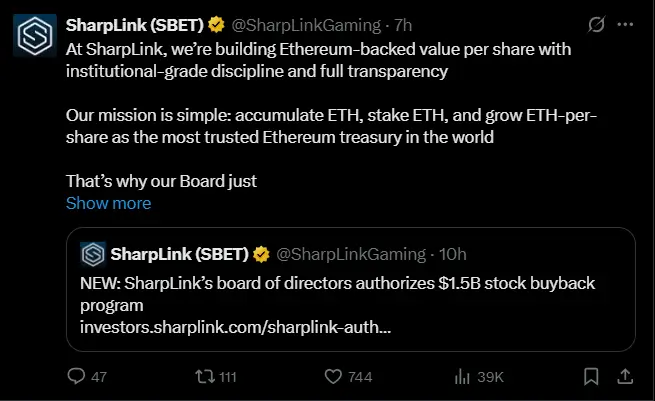Click the verified badge in quoted tweet
This screenshot has height=401, width=655.
pos(261,253)
